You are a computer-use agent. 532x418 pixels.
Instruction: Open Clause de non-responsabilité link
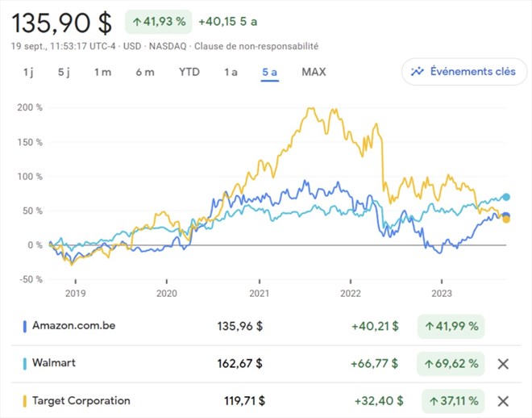pyautogui.click(x=256, y=46)
